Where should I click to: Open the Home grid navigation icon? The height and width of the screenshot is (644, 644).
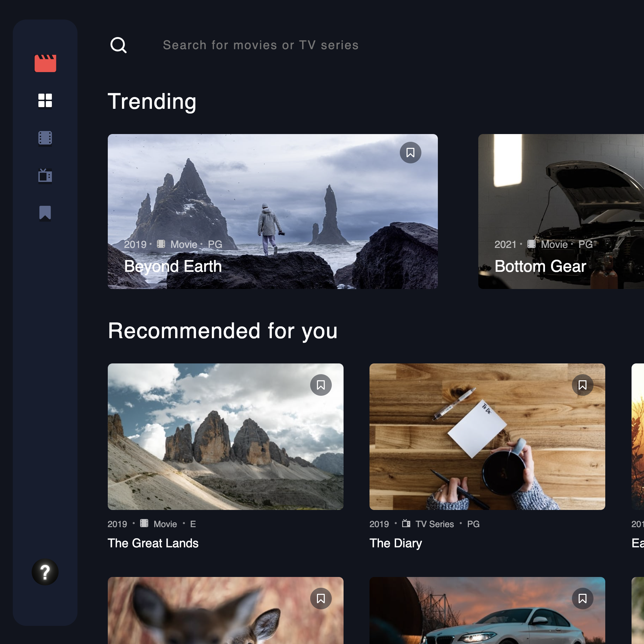(x=45, y=100)
